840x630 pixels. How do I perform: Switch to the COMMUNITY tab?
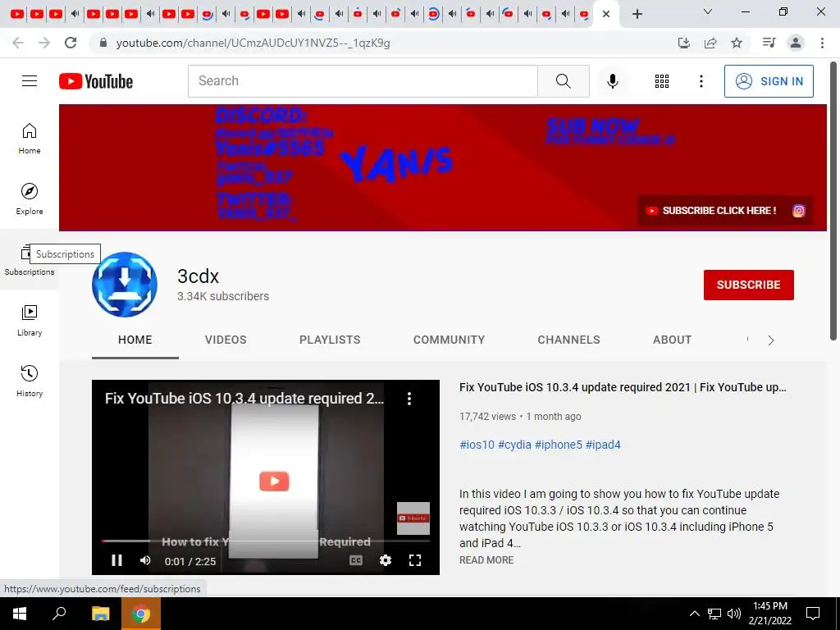[449, 340]
